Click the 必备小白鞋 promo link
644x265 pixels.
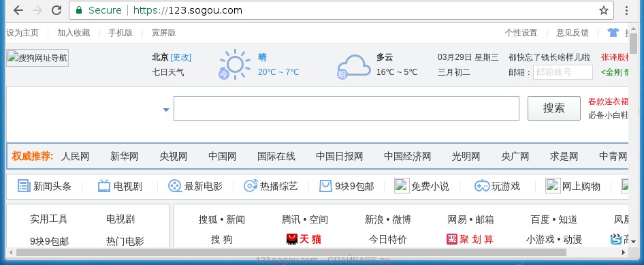tap(609, 115)
